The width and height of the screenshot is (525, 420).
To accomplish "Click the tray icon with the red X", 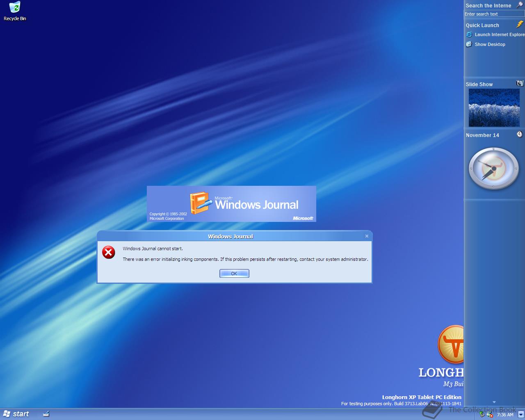I will pyautogui.click(x=490, y=415).
